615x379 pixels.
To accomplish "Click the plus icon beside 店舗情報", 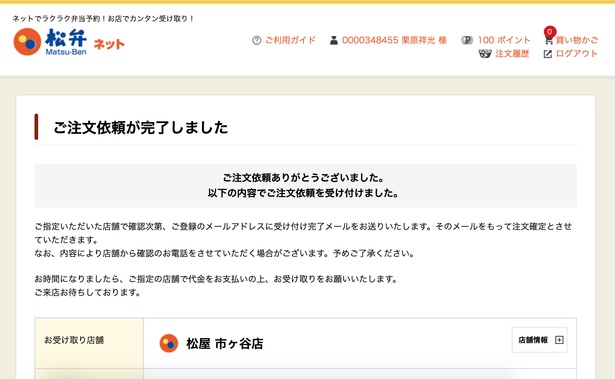I will [559, 340].
